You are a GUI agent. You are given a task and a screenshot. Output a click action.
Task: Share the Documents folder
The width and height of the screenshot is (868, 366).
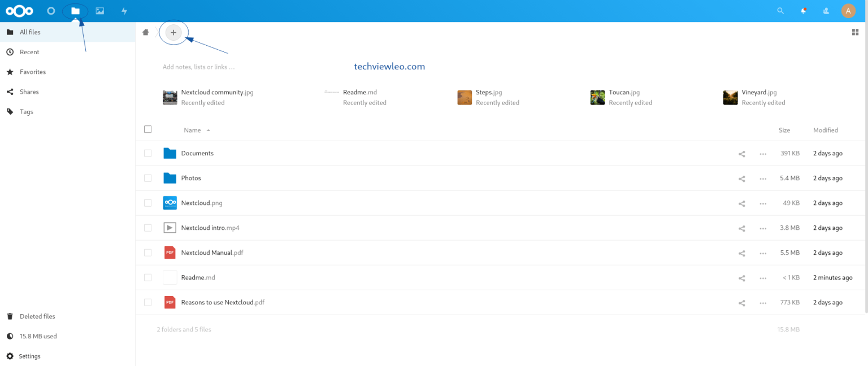[741, 153]
